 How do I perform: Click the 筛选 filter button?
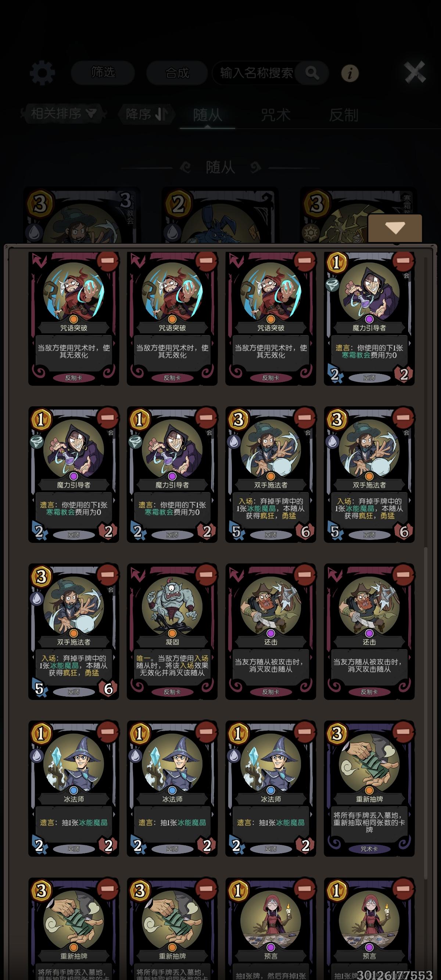point(103,72)
